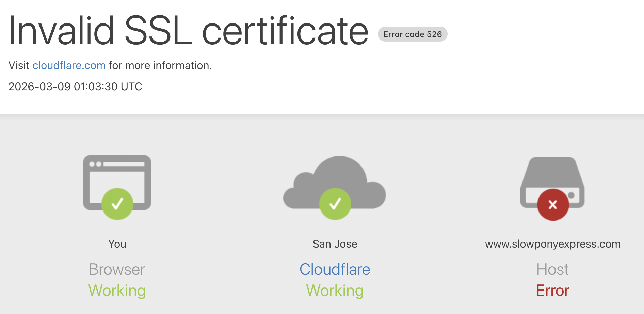Click the green checkmark on the browser icon

(117, 204)
